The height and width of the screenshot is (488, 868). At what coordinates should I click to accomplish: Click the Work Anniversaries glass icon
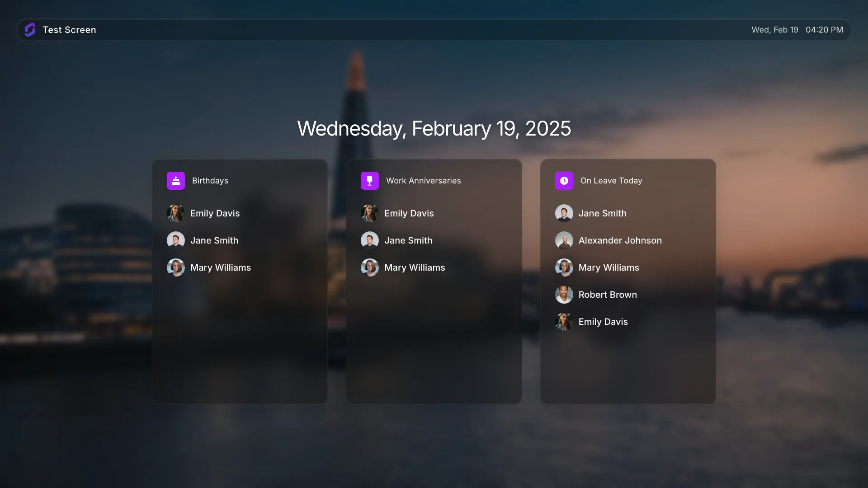(x=370, y=181)
